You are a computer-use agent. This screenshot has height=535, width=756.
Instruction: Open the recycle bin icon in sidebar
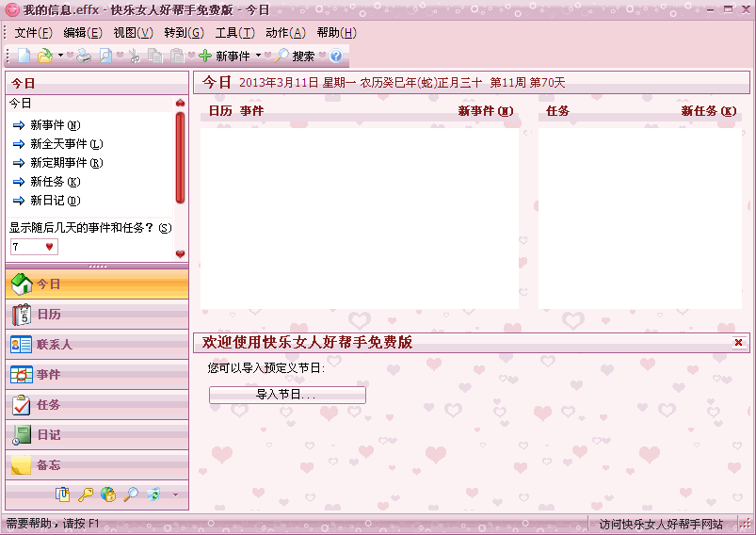click(x=154, y=494)
